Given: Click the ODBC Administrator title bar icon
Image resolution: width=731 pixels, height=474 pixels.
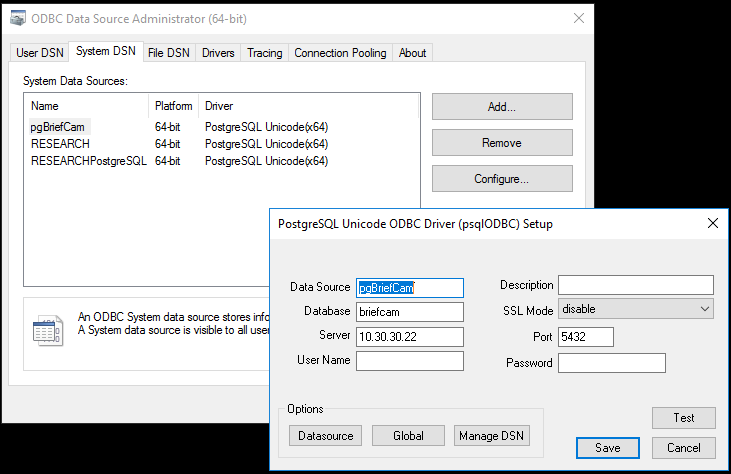Looking at the screenshot, I should (x=18, y=19).
